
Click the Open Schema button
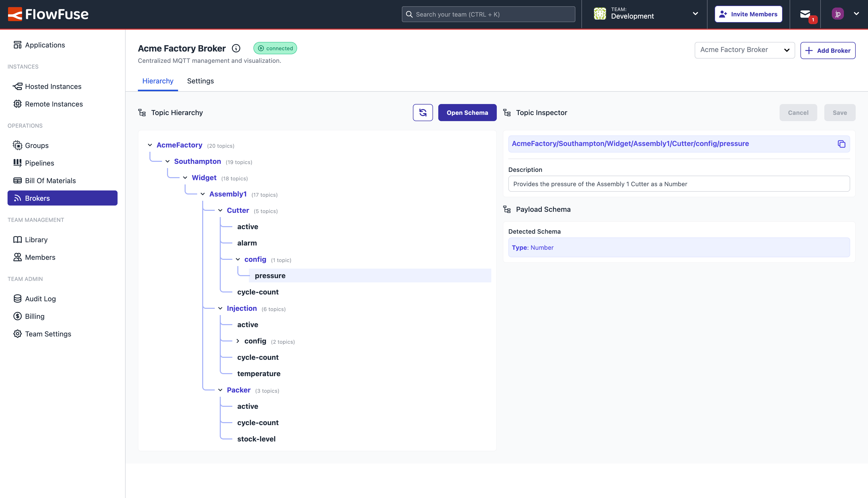[467, 112]
